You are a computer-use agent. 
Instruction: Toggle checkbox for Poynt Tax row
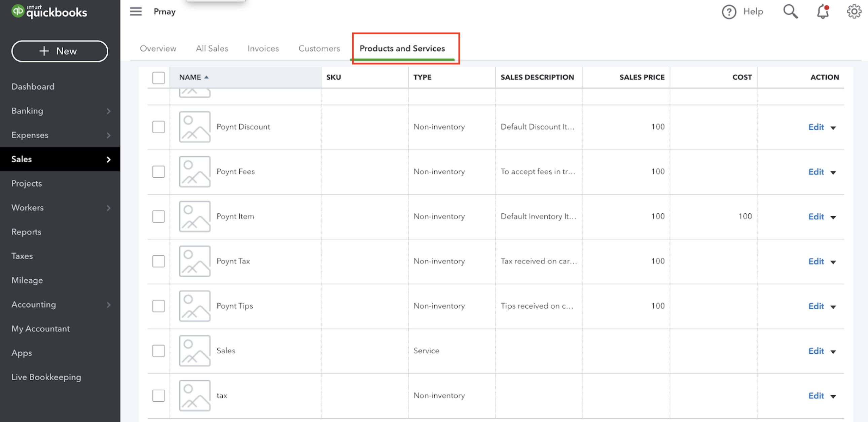158,261
